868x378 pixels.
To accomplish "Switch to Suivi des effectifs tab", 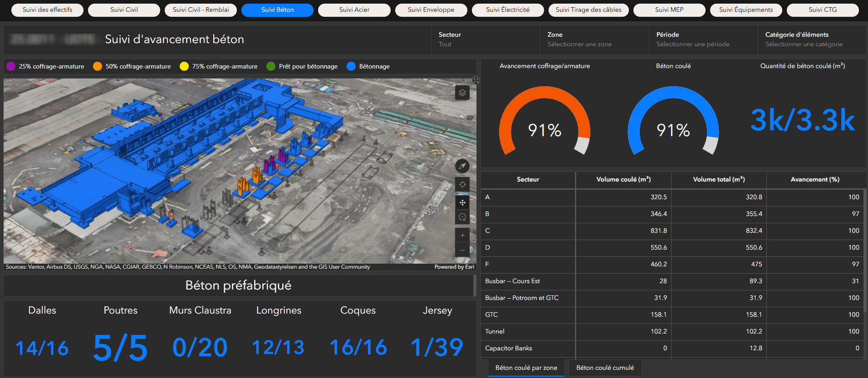I will pos(47,10).
